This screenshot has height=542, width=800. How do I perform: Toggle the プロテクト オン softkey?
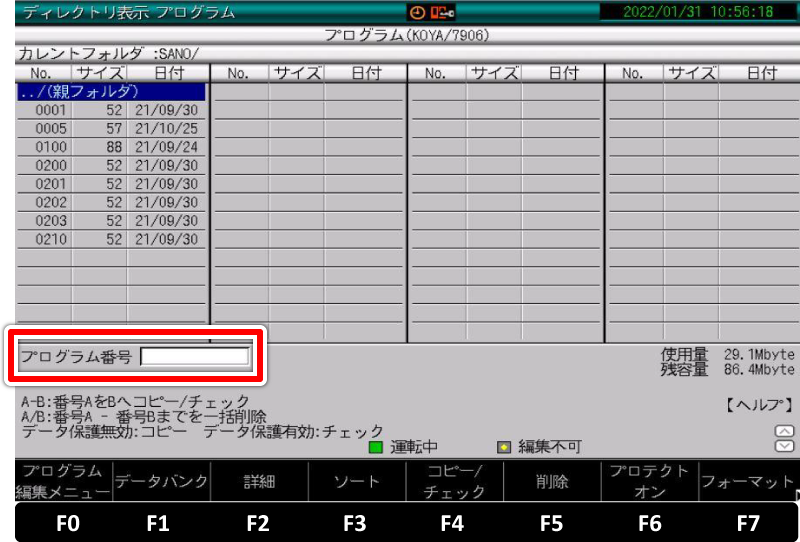[x=649, y=481]
